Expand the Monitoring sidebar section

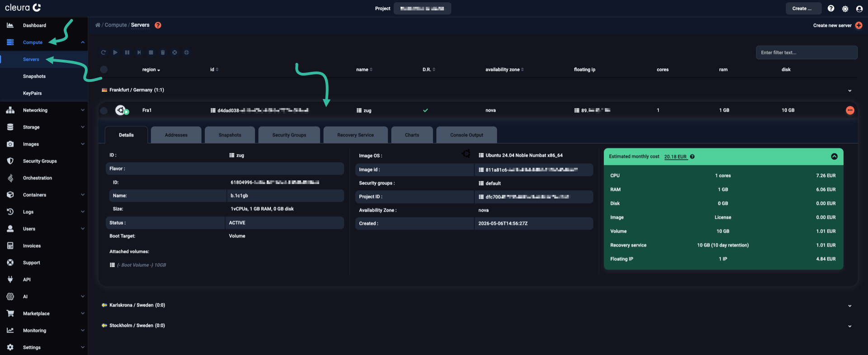(x=44, y=331)
